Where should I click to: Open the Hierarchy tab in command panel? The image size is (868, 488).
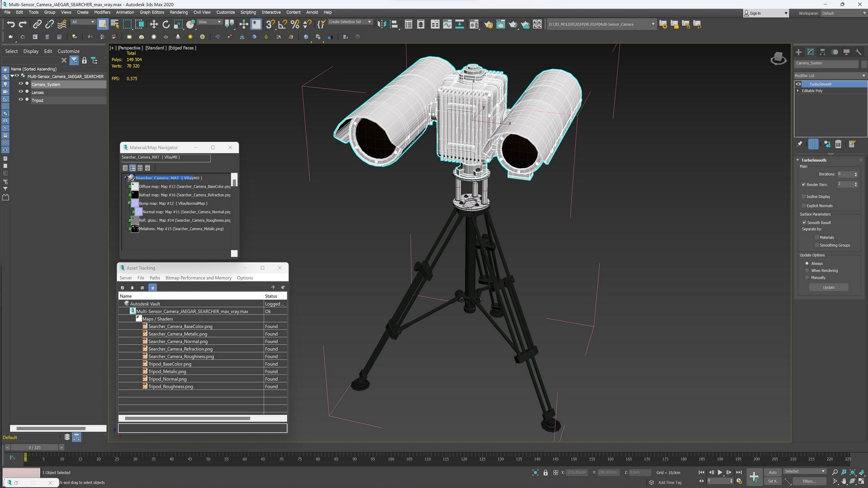pyautogui.click(x=822, y=52)
